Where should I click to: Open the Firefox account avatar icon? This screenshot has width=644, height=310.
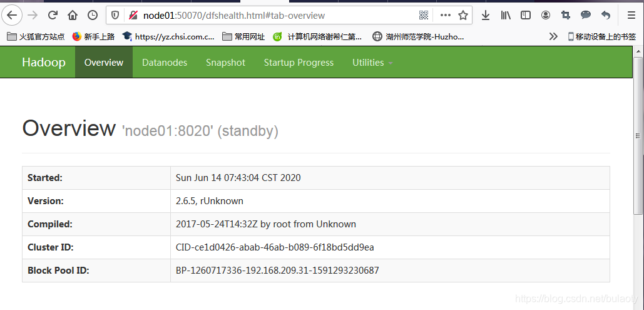point(546,16)
